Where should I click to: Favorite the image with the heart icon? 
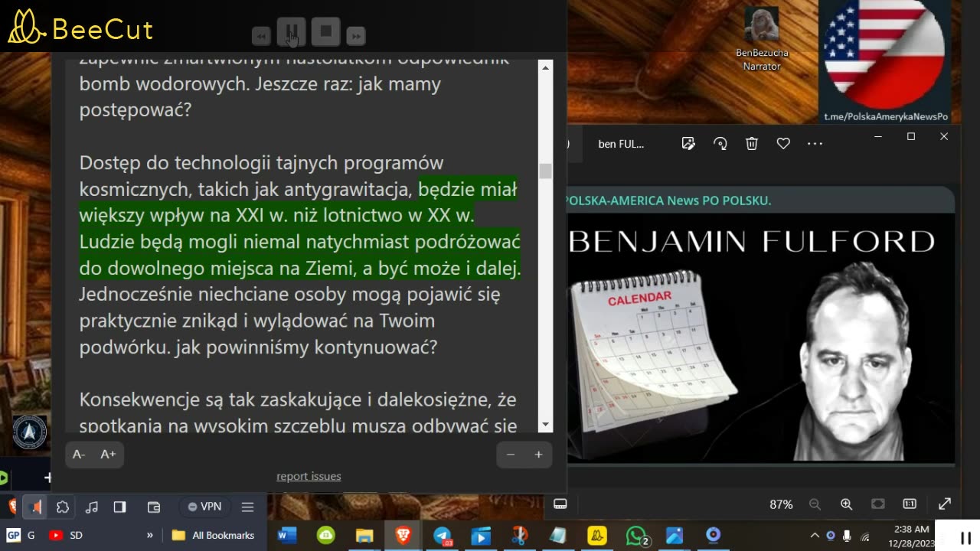pyautogui.click(x=783, y=143)
